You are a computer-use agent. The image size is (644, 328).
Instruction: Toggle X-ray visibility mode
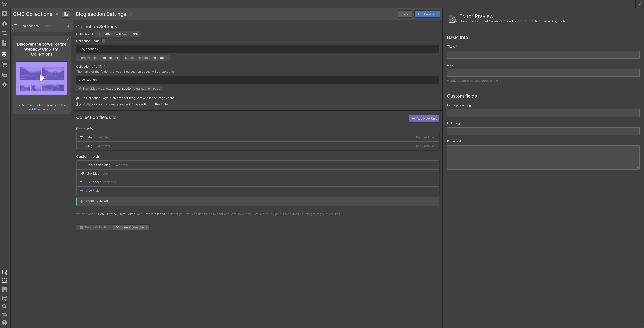pyautogui.click(x=5, y=281)
